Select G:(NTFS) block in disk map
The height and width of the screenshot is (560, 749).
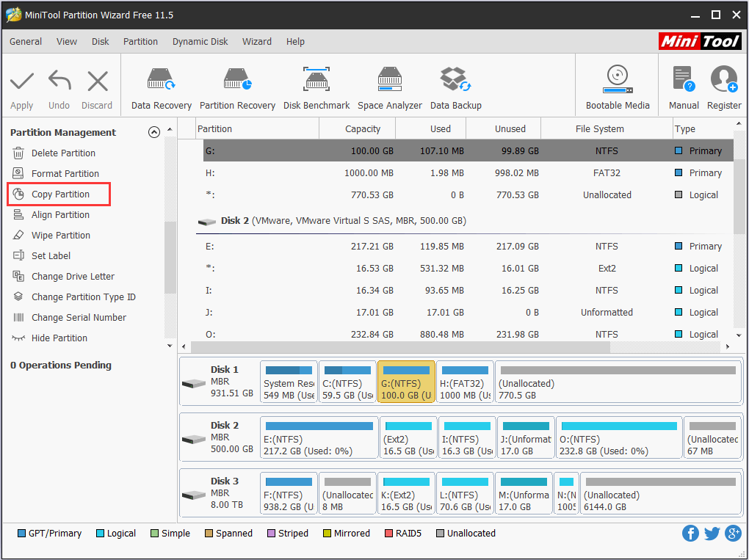(406, 382)
